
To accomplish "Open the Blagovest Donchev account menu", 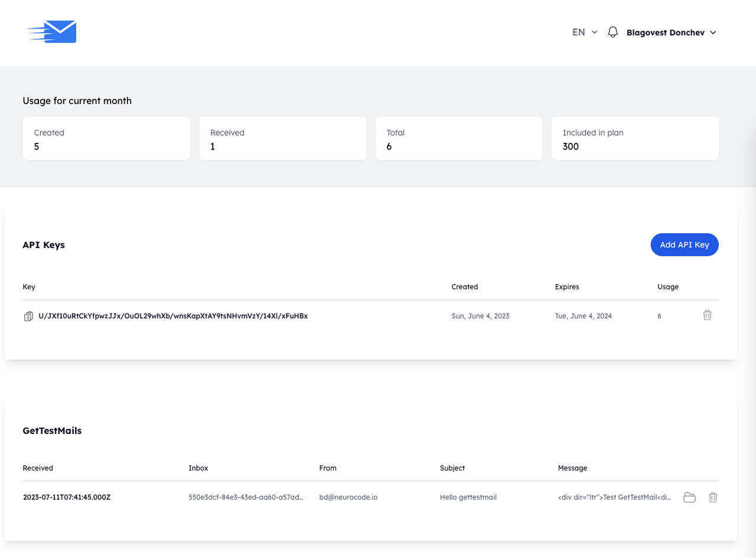I will click(672, 32).
